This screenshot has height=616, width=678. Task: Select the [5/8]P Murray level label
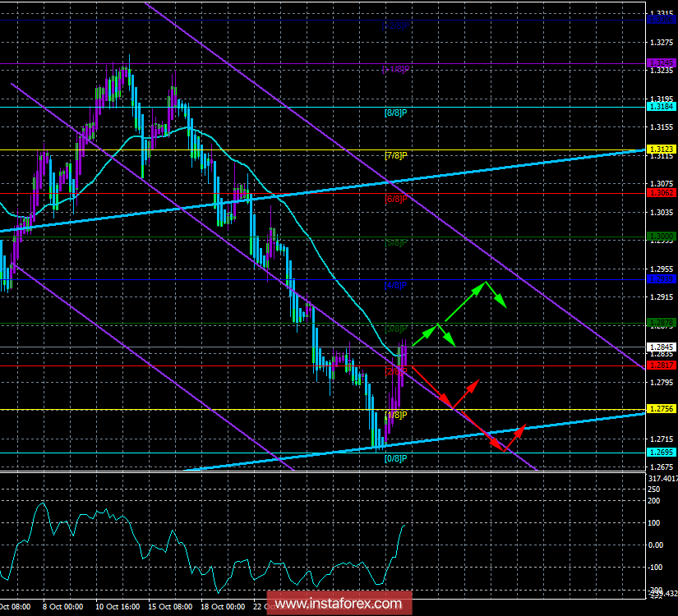[x=395, y=242]
